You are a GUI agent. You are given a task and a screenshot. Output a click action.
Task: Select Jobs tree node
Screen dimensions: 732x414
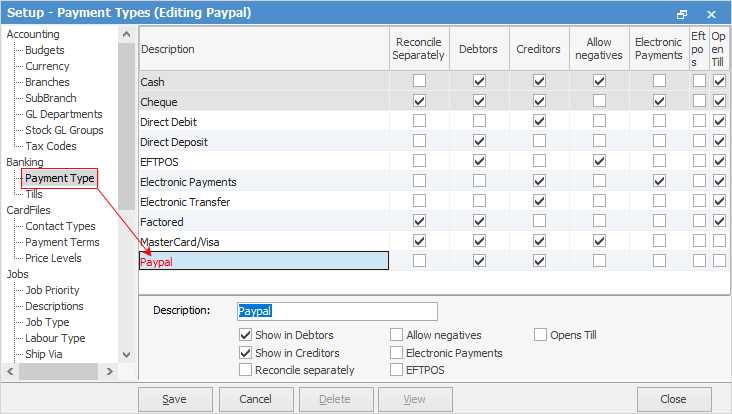[17, 274]
